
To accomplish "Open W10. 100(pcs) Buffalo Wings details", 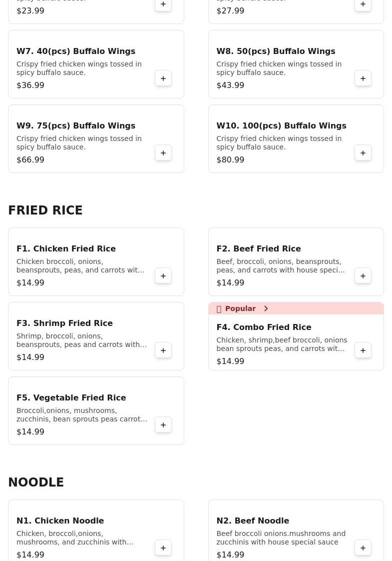I will [281, 125].
